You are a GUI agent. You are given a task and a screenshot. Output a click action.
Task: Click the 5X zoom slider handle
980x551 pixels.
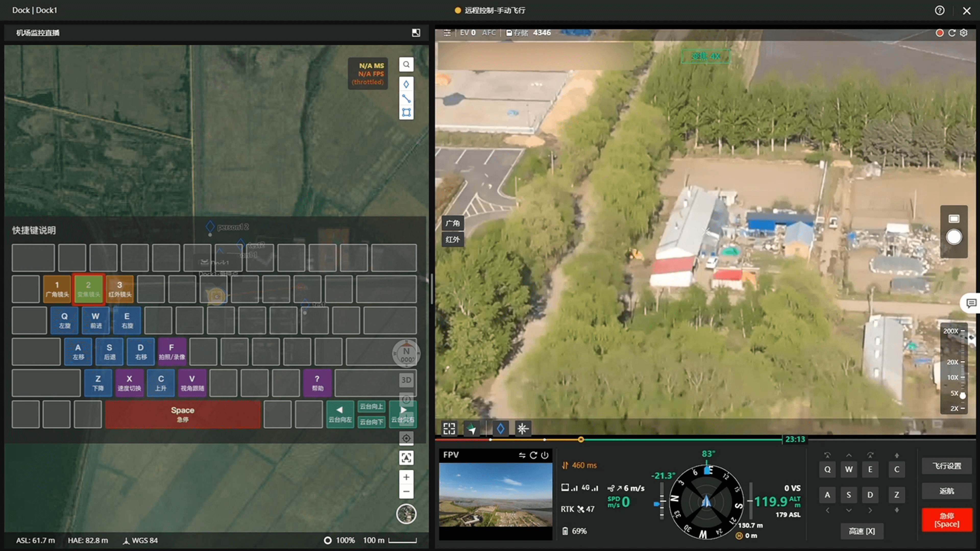tap(962, 395)
